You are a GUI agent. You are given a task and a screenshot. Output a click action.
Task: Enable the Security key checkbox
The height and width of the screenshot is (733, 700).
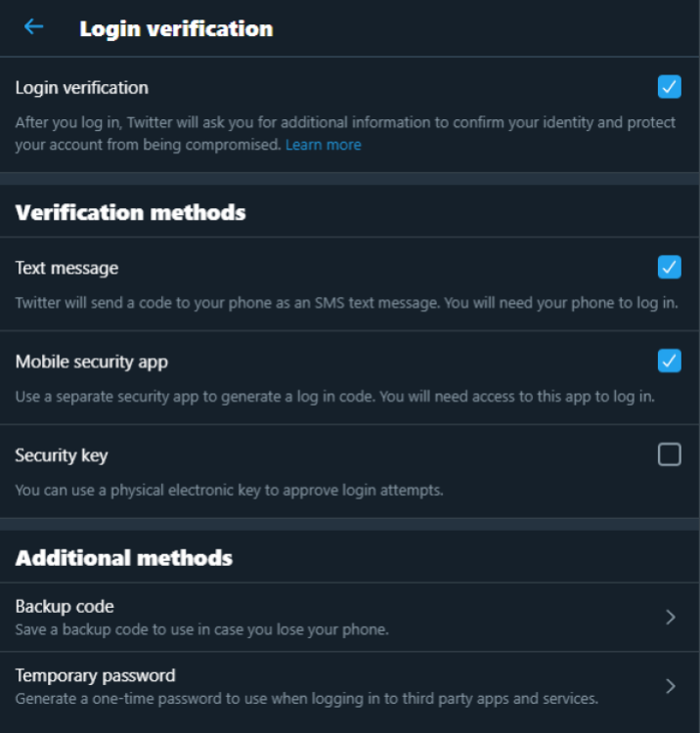click(x=669, y=454)
